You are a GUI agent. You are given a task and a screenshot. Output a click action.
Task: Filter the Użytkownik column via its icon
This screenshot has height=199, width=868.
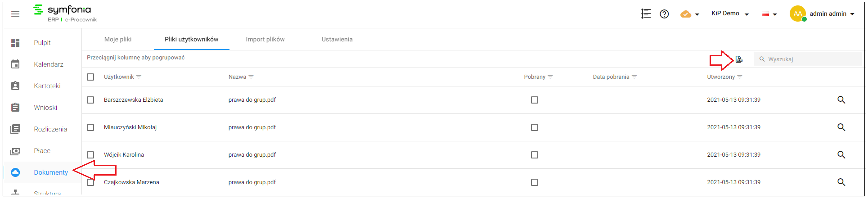139,77
